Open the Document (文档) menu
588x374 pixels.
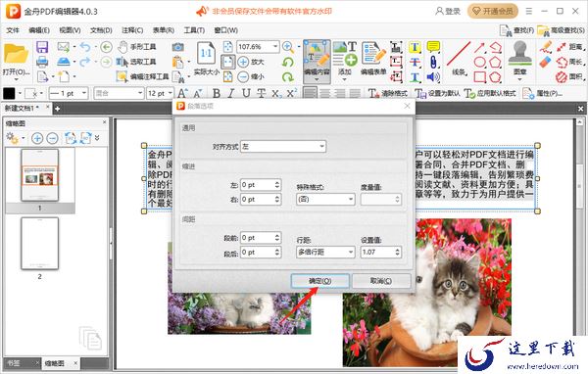101,30
